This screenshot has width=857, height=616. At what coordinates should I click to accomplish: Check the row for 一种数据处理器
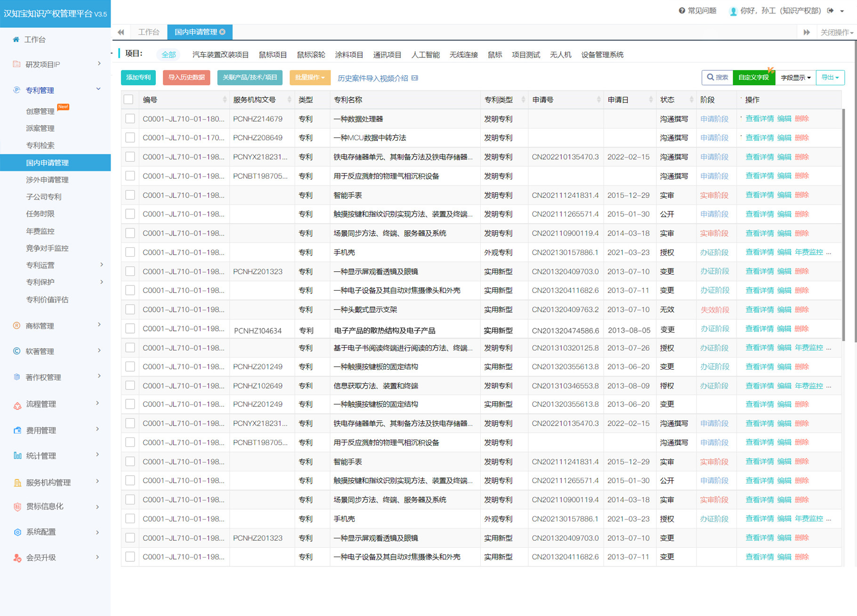pos(130,119)
